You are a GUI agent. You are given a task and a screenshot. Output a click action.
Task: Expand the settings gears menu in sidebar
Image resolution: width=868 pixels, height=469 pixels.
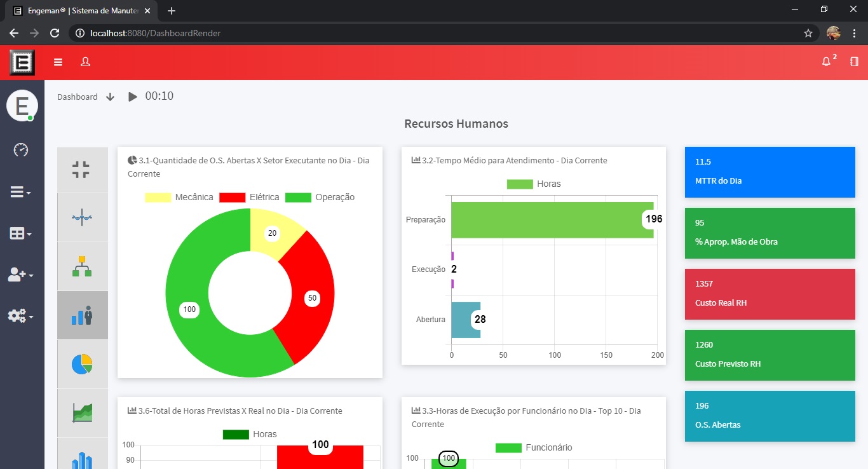[20, 315]
